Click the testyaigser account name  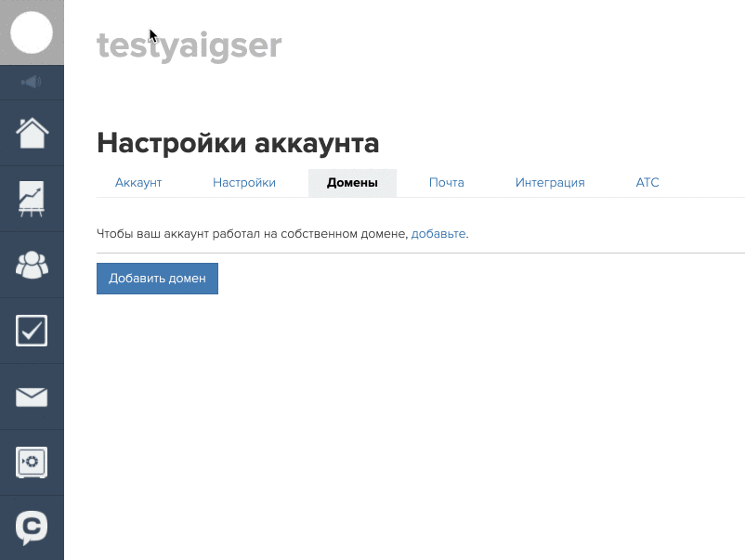tap(189, 46)
